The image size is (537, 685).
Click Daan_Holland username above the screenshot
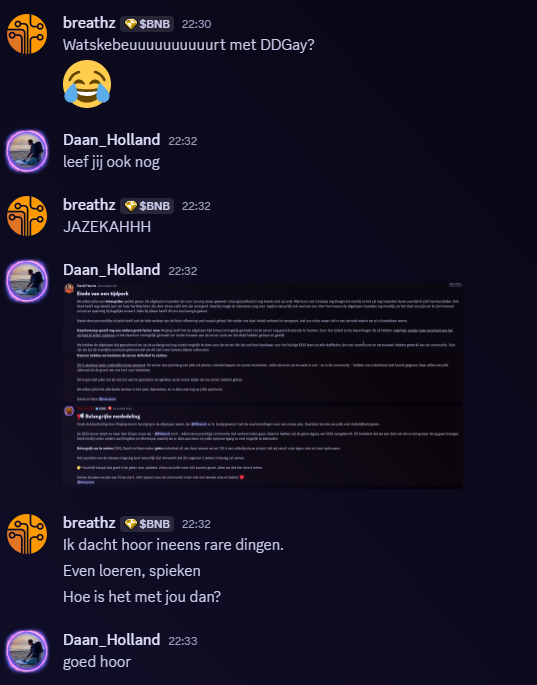point(111,270)
